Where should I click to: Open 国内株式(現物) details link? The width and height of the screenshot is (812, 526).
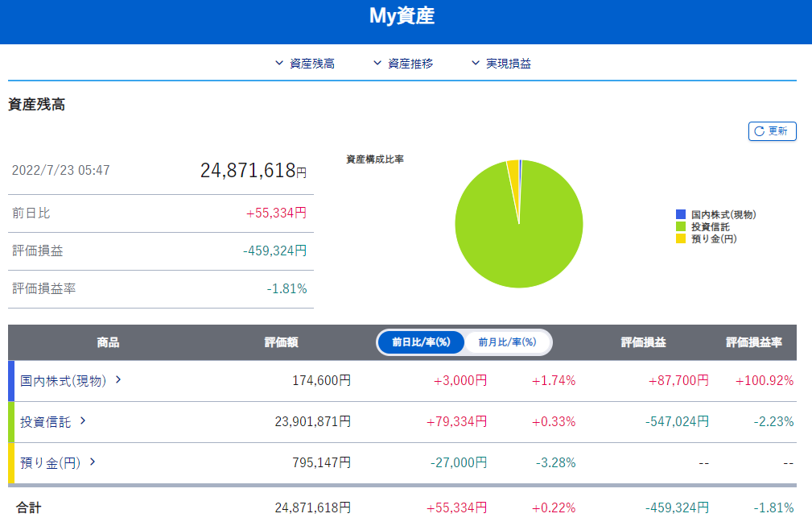tap(64, 381)
